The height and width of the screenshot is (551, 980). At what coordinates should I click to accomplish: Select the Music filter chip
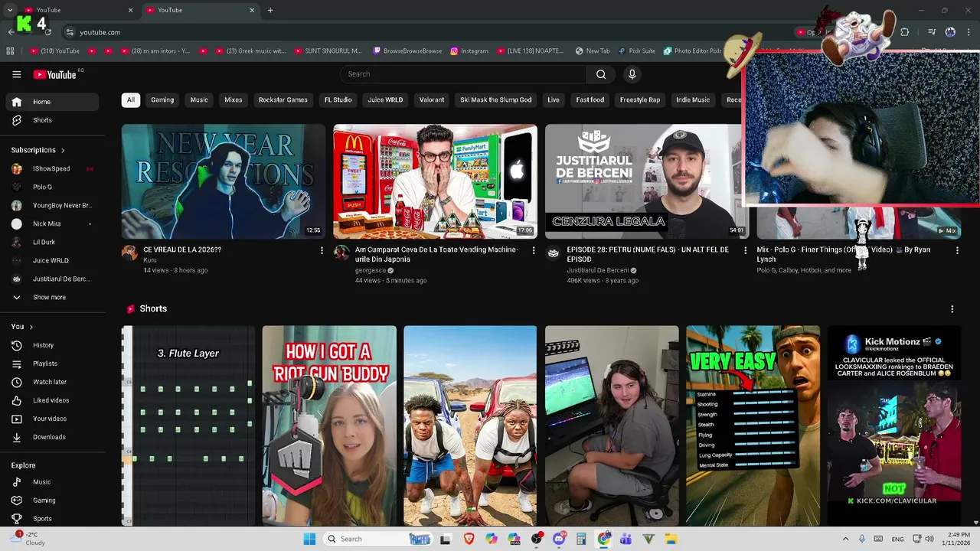[x=199, y=99]
